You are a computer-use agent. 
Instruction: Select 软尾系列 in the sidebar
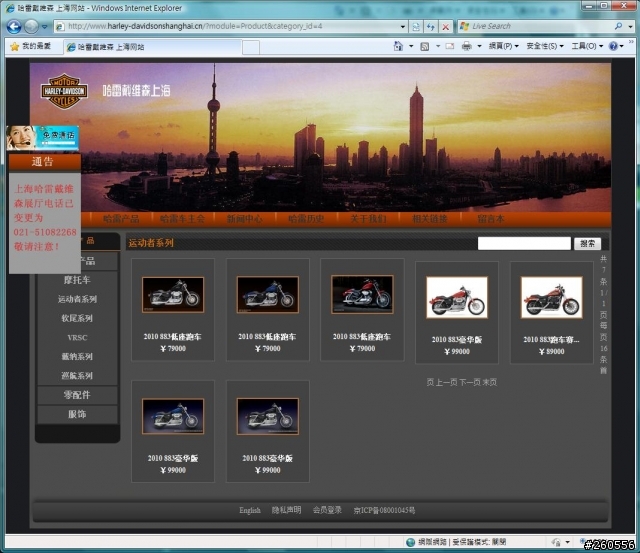click(x=77, y=318)
